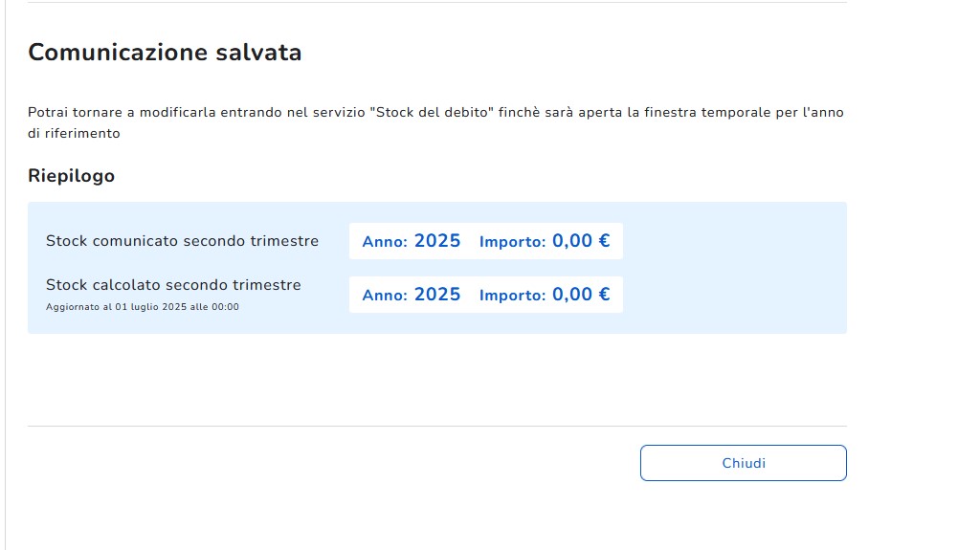Click the "Aggiornato al 01 luglio 2025" note
Image resolution: width=980 pixels, height=550 pixels.
(142, 307)
